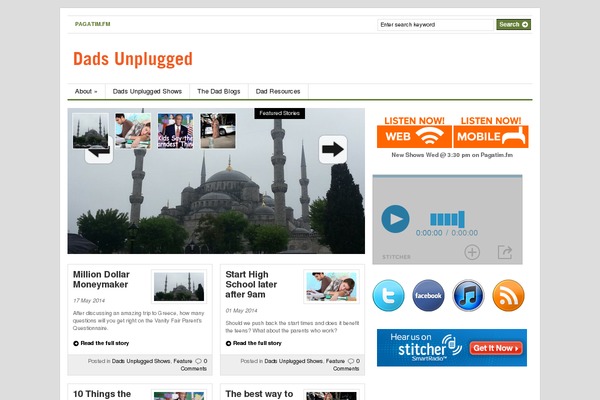The image size is (600, 400).
Task: Open Dads Unplugged Shows category under Million Dollar Moneymaker
Action: click(141, 361)
